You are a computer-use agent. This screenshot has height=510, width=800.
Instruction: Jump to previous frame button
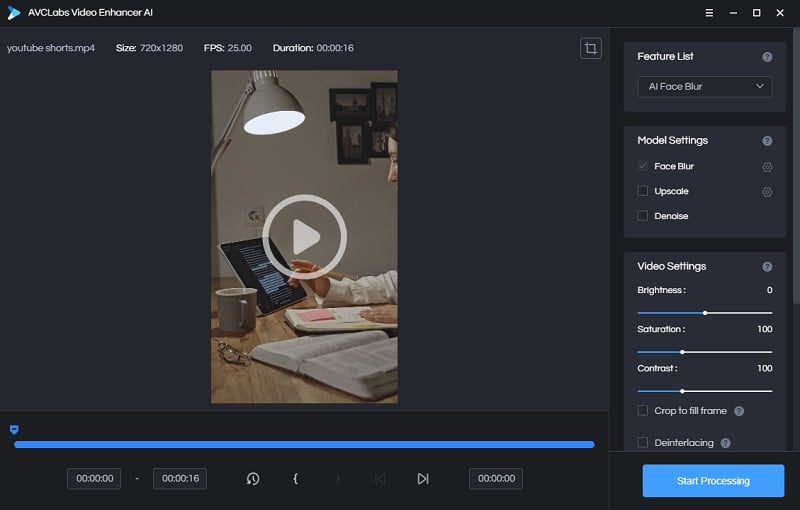pos(380,479)
